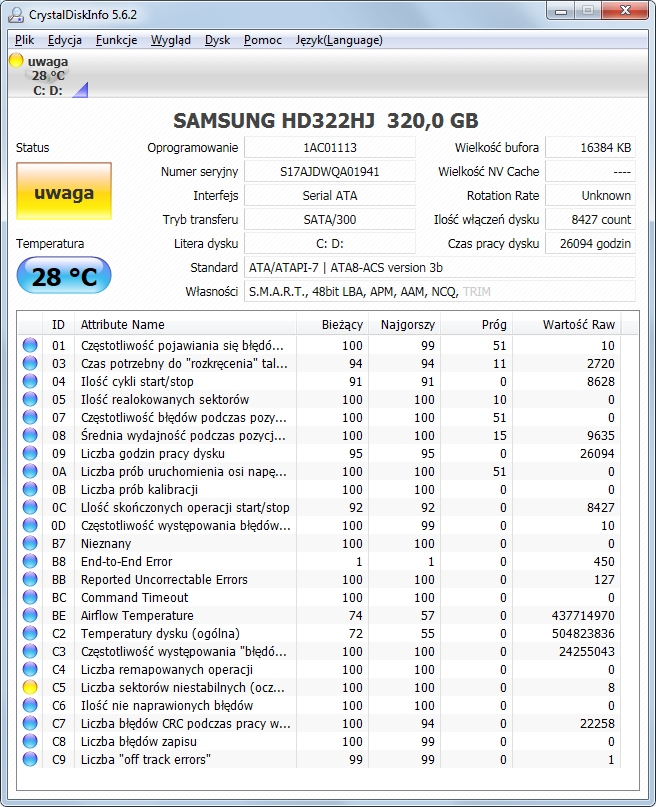Click the Wartość Raw column header
Image resolution: width=656 pixels, height=807 pixels.
(x=567, y=324)
